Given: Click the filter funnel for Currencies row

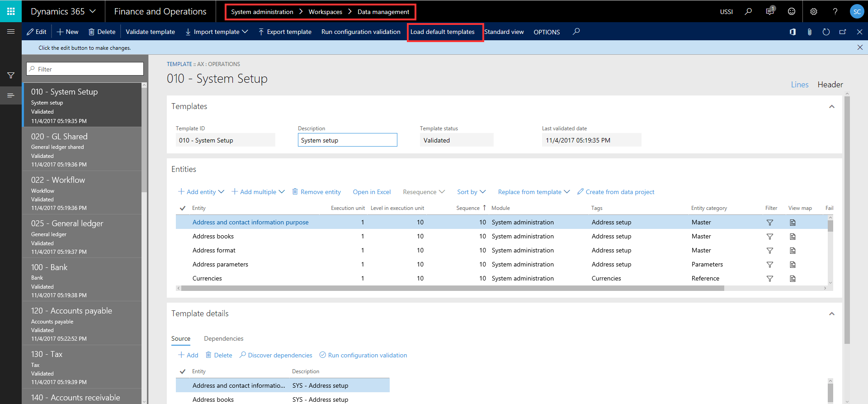Looking at the screenshot, I should pos(769,278).
